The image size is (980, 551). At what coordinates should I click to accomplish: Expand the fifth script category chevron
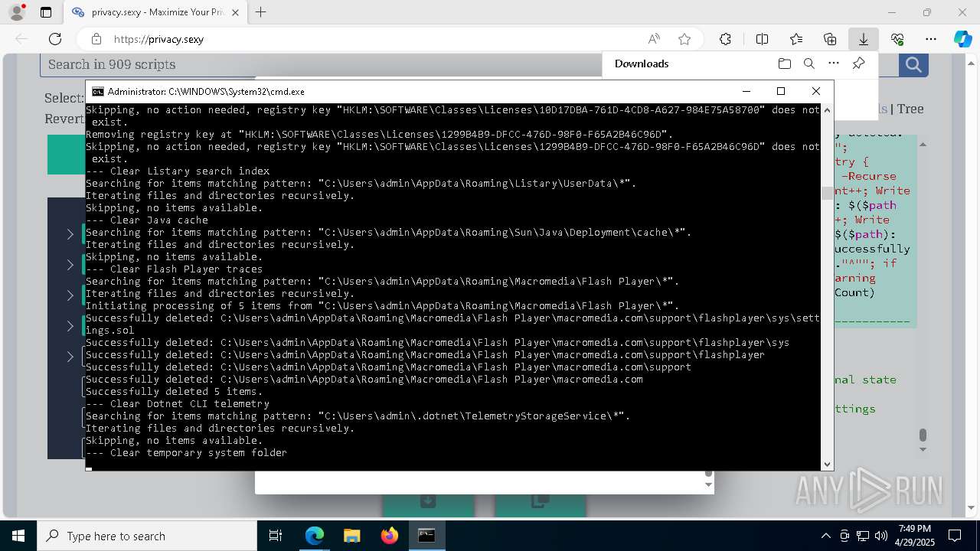[70, 357]
